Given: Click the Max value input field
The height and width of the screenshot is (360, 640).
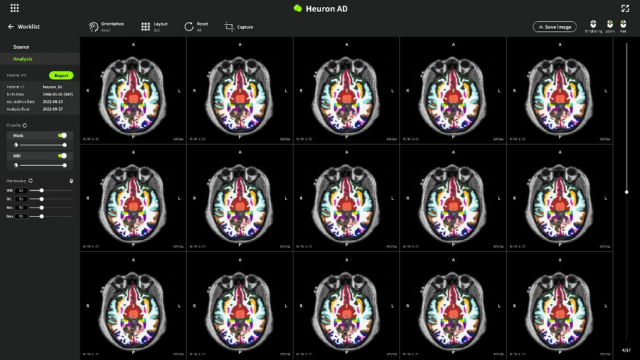Looking at the screenshot, I should coord(21,216).
